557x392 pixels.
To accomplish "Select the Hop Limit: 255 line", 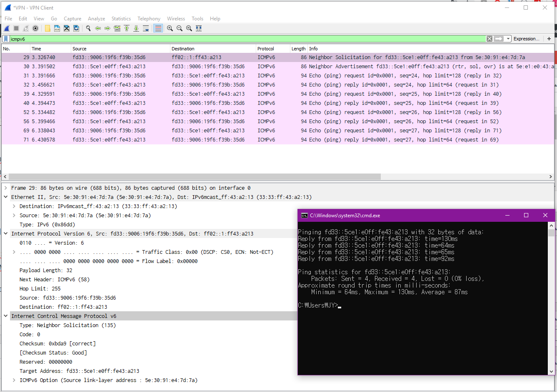I will tap(40, 289).
